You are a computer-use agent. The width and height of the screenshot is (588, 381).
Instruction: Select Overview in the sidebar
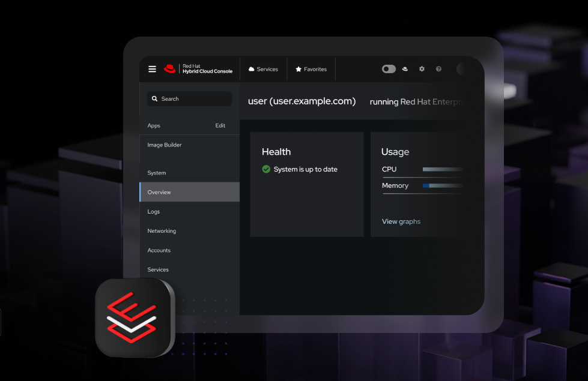(189, 192)
